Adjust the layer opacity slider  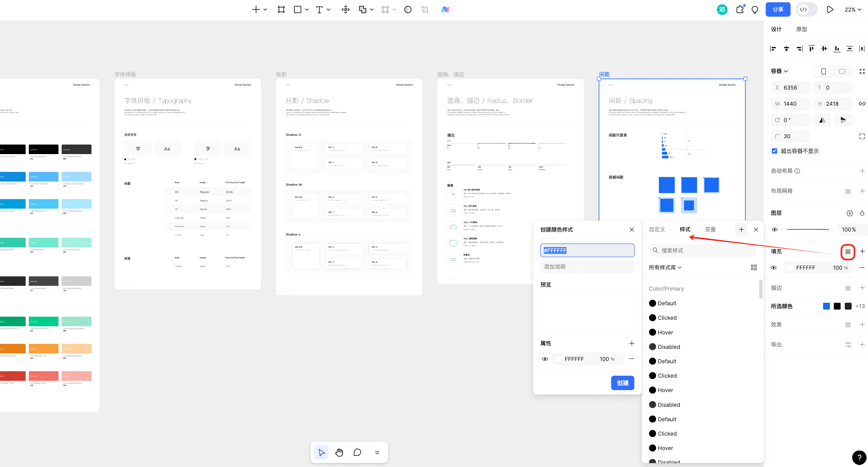[x=810, y=229]
